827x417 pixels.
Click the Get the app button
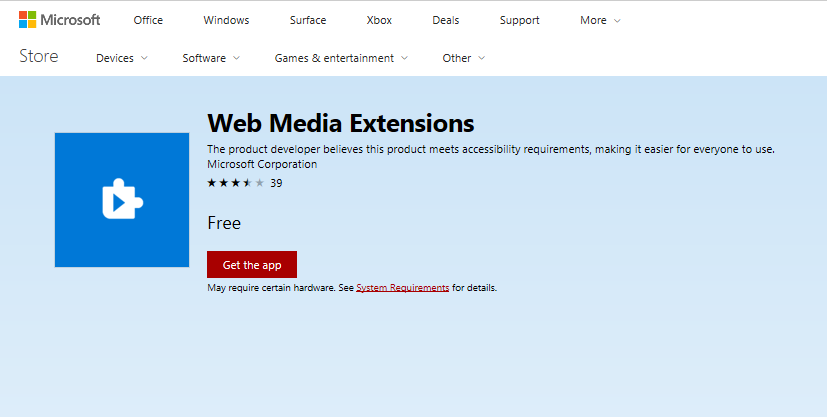[x=252, y=265]
